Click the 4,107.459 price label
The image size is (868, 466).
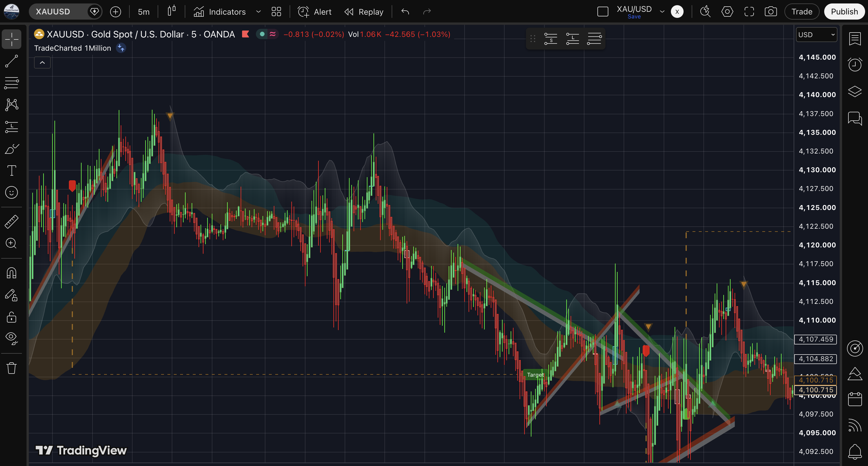click(816, 339)
